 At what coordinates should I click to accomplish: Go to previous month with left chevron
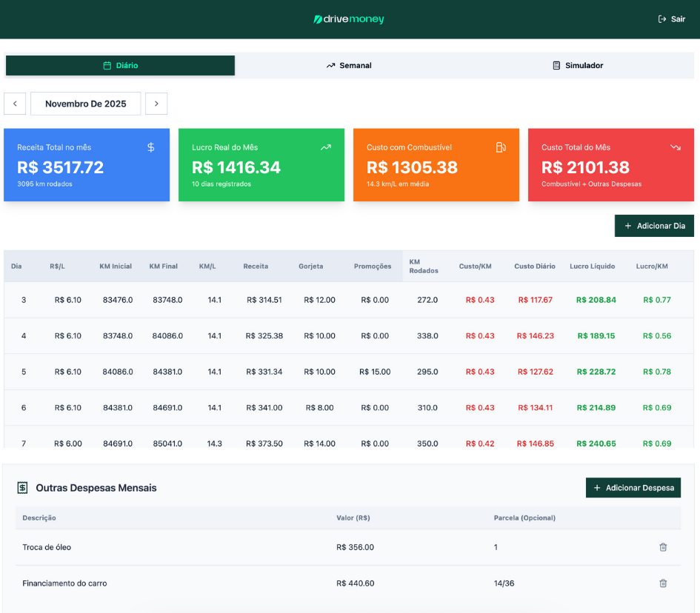pyautogui.click(x=15, y=104)
